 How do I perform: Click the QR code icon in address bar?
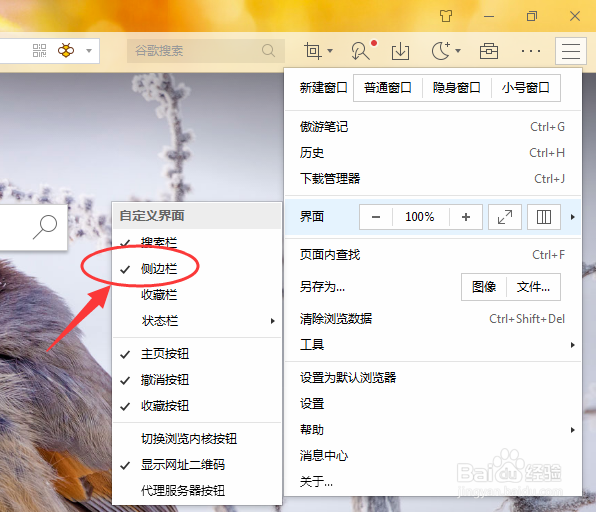pos(40,50)
